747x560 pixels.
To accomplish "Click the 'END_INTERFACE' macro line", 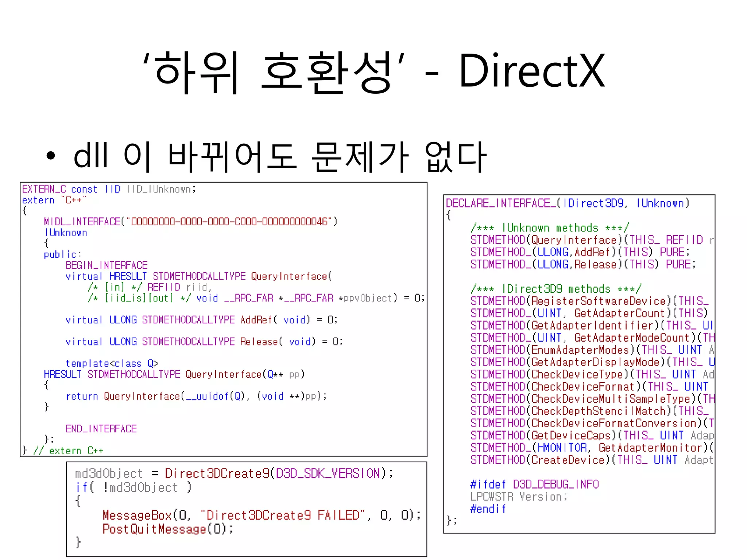I will [101, 429].
